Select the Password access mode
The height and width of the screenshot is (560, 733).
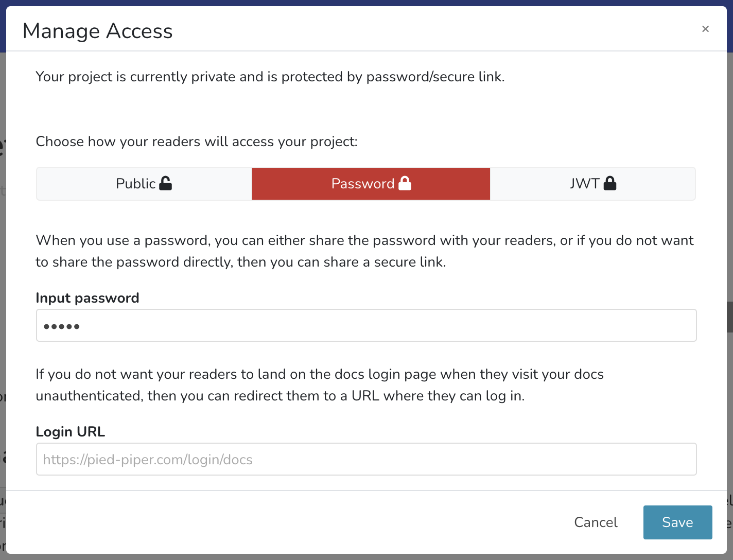click(363, 184)
